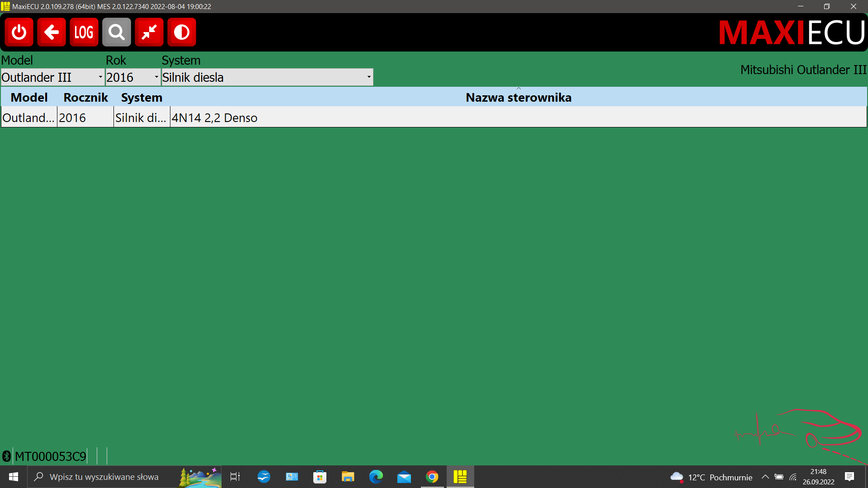Open the notification center icon
This screenshot has width=868, height=488.
tap(849, 477)
